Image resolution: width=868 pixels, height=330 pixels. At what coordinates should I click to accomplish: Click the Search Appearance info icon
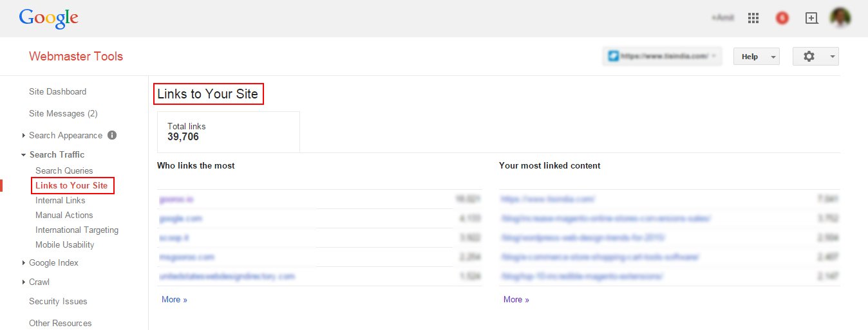point(112,135)
